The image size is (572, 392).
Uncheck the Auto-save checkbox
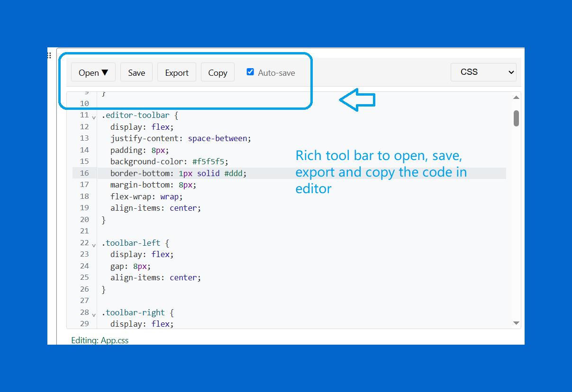(x=250, y=71)
